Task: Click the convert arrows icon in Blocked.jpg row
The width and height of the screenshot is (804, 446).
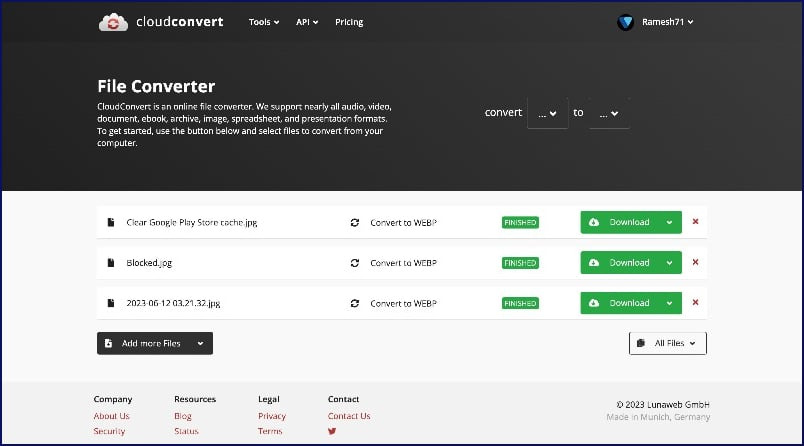Action: (x=354, y=262)
